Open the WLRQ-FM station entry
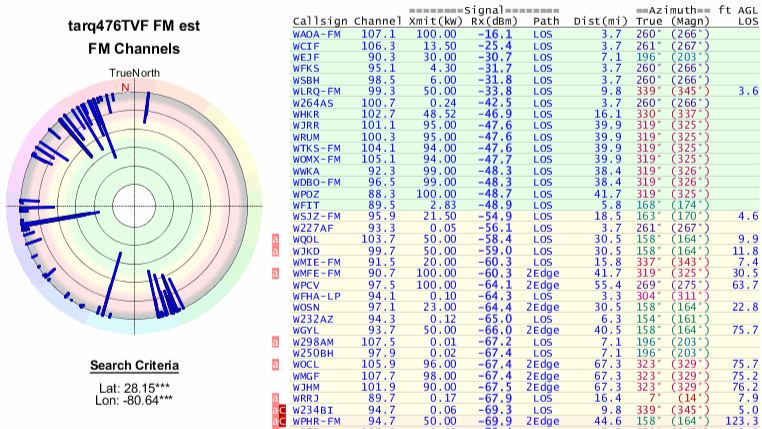The width and height of the screenshot is (762, 429). point(317,90)
